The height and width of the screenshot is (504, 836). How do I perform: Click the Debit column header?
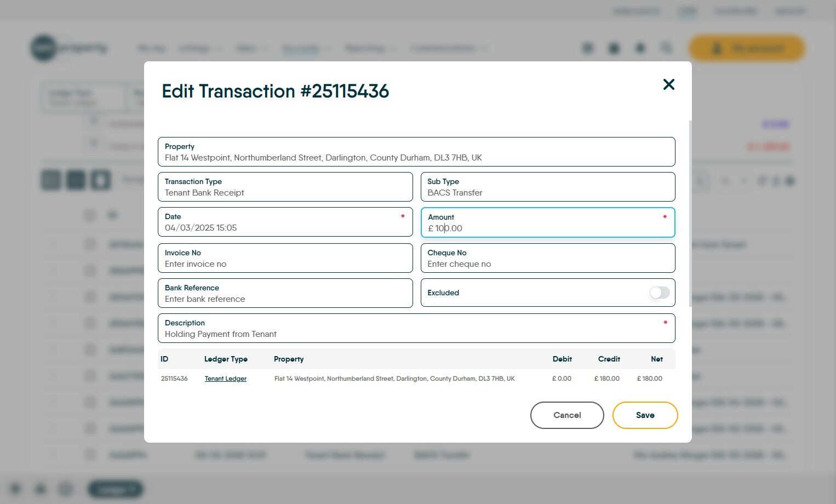[562, 359]
